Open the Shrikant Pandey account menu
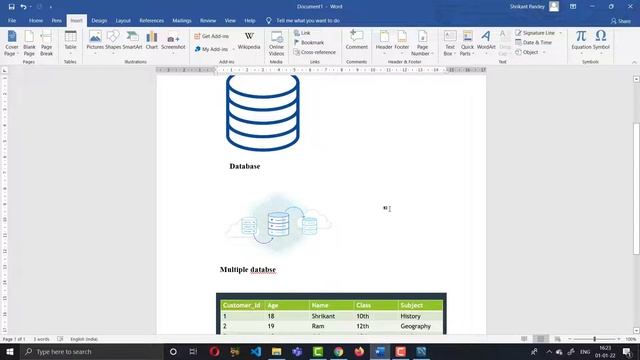Screen dimensions: 640x360 point(534,7)
